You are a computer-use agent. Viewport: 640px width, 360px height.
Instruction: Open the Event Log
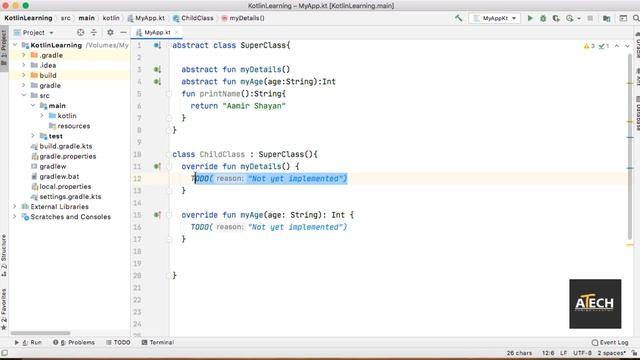[610, 342]
